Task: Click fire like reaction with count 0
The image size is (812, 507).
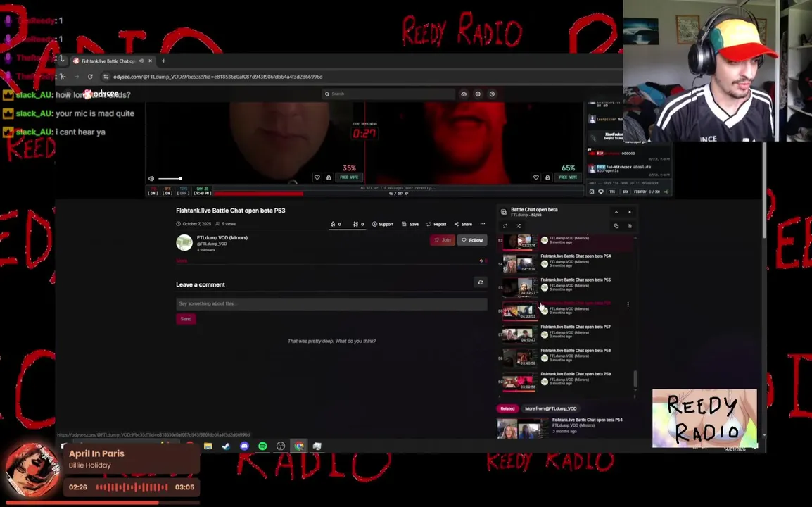Action: pyautogui.click(x=336, y=224)
